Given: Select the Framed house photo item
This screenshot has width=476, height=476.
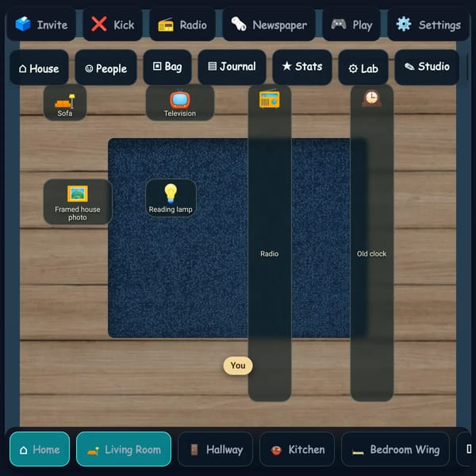Looking at the screenshot, I should (x=78, y=202).
